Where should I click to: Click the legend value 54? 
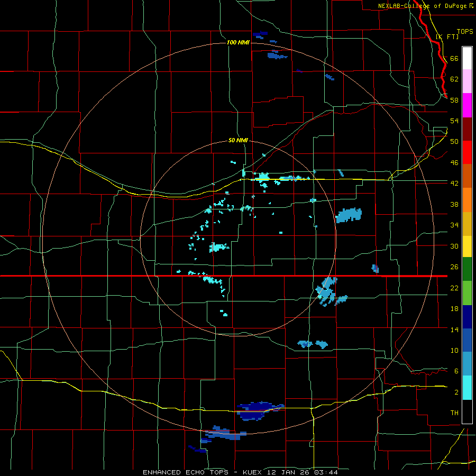point(454,121)
